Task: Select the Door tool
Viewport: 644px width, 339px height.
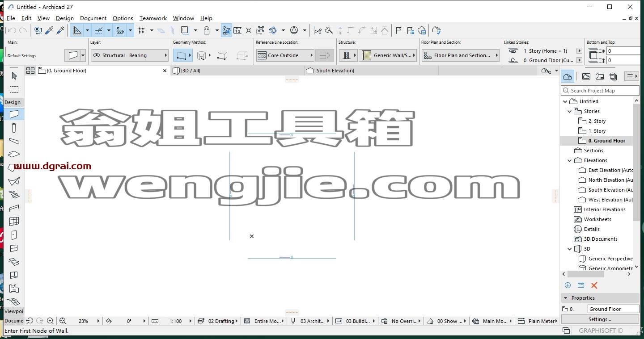Action: coord(14,235)
